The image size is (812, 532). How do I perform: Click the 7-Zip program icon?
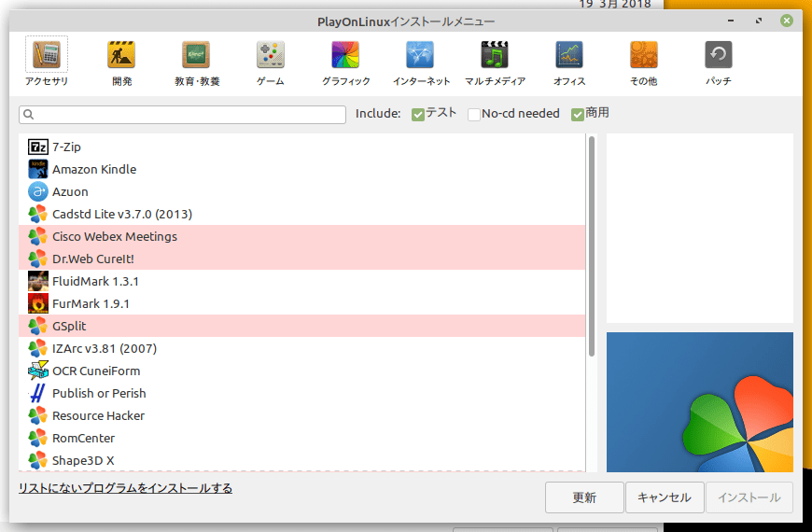38,147
